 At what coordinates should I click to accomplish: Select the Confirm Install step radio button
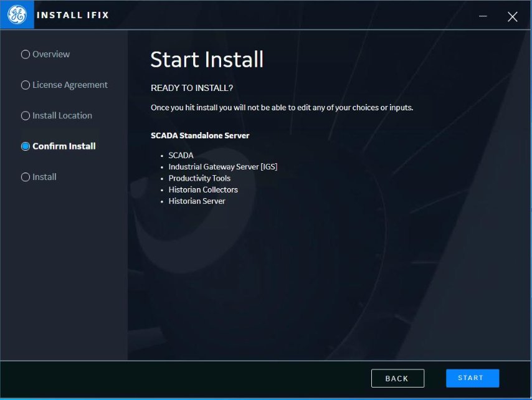coord(26,146)
